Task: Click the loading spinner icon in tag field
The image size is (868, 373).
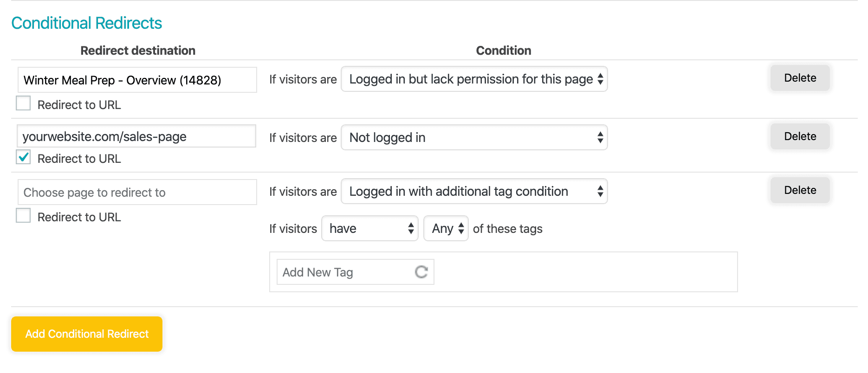Action: pos(421,272)
